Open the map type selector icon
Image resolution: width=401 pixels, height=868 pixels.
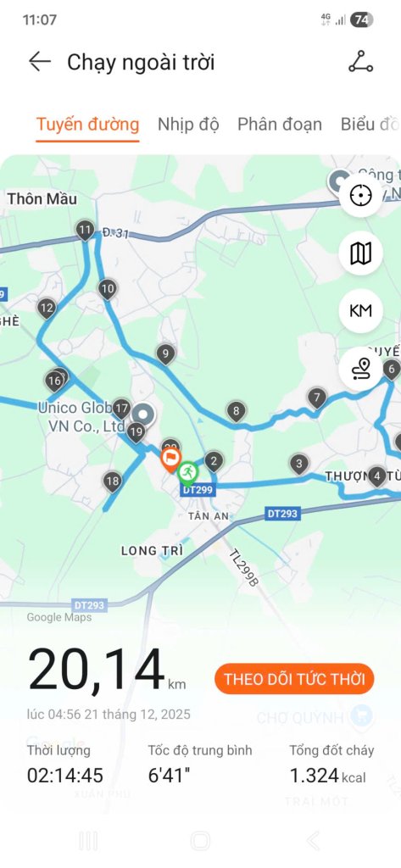pyautogui.click(x=361, y=253)
